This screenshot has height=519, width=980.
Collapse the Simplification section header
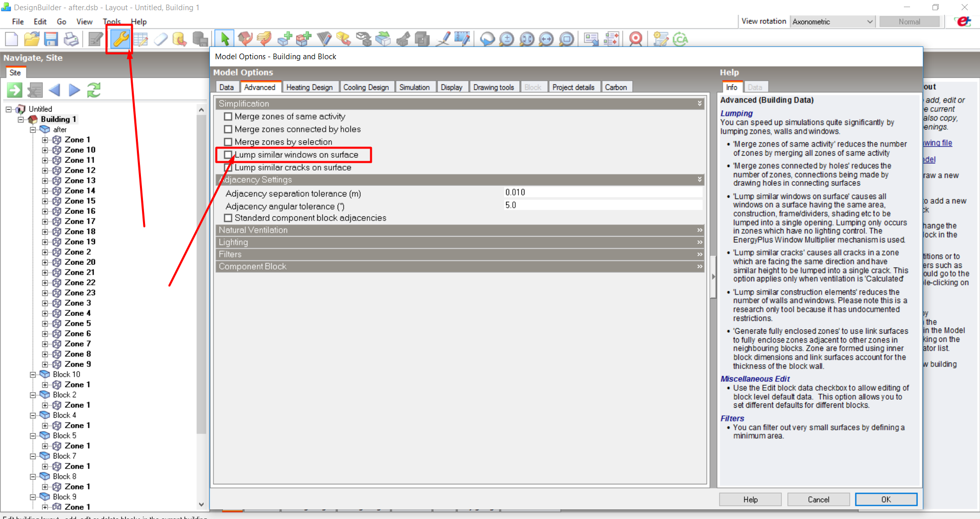pos(460,104)
